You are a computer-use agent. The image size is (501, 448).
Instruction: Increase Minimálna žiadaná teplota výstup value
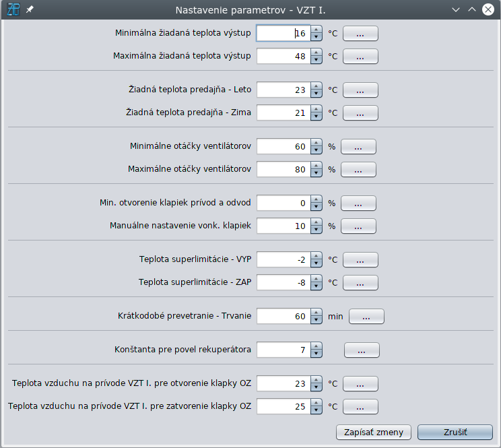tap(316, 30)
